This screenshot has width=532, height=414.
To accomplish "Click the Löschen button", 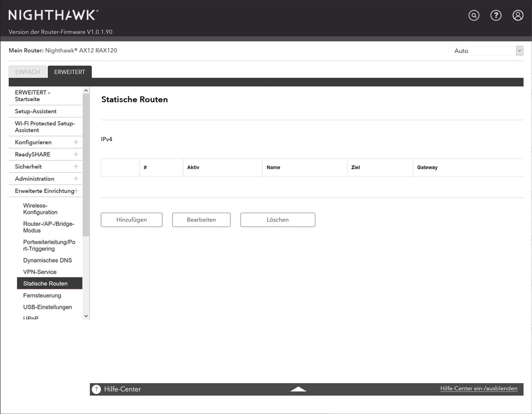I will [x=278, y=220].
